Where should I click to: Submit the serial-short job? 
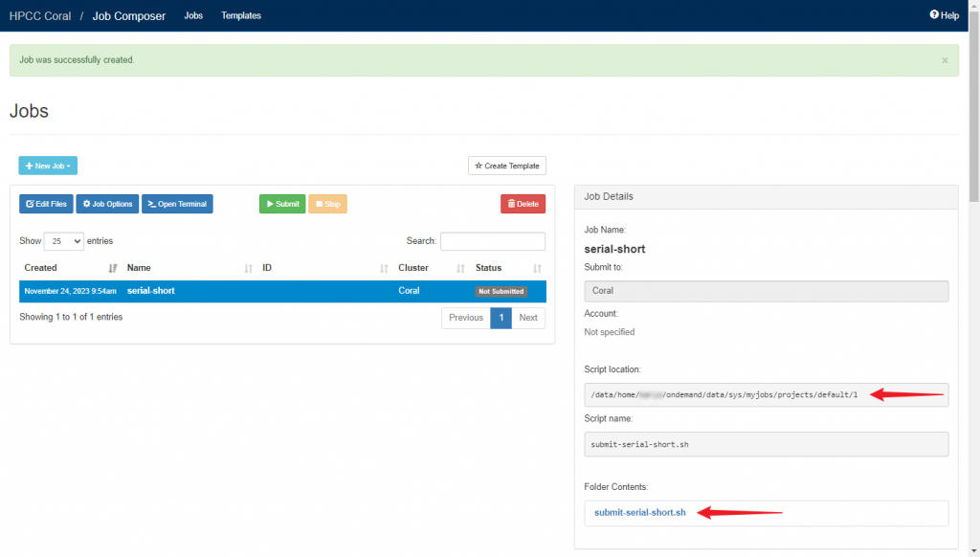click(x=281, y=203)
